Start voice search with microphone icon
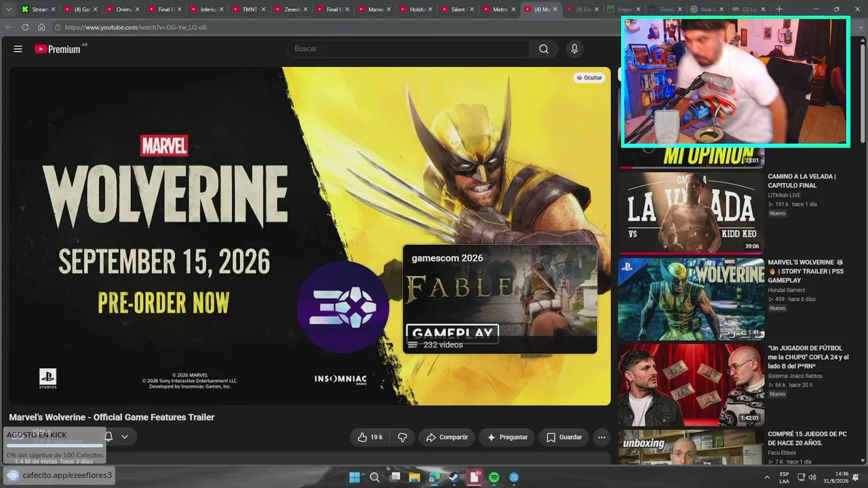 [574, 49]
